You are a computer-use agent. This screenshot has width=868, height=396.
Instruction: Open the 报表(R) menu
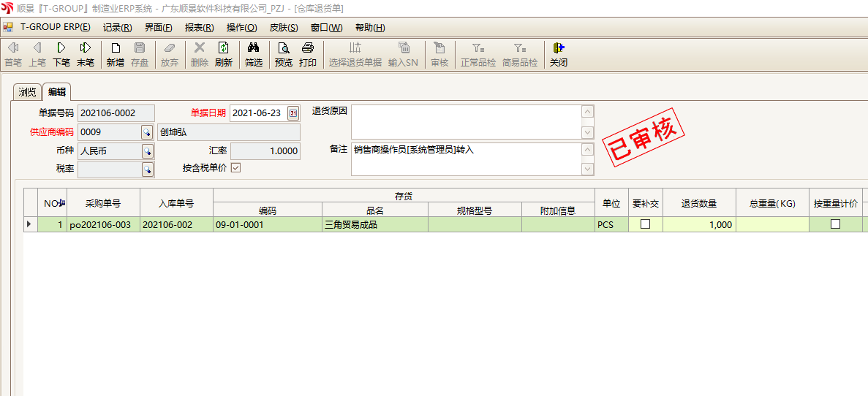tap(199, 28)
